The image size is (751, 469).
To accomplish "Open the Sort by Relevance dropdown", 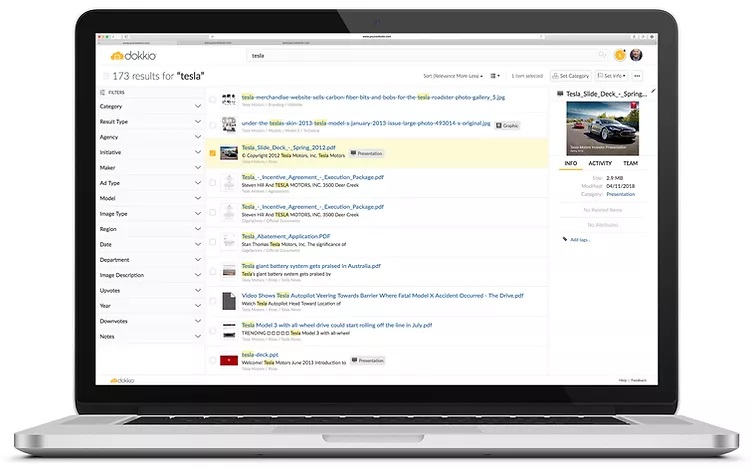I will coord(453,76).
